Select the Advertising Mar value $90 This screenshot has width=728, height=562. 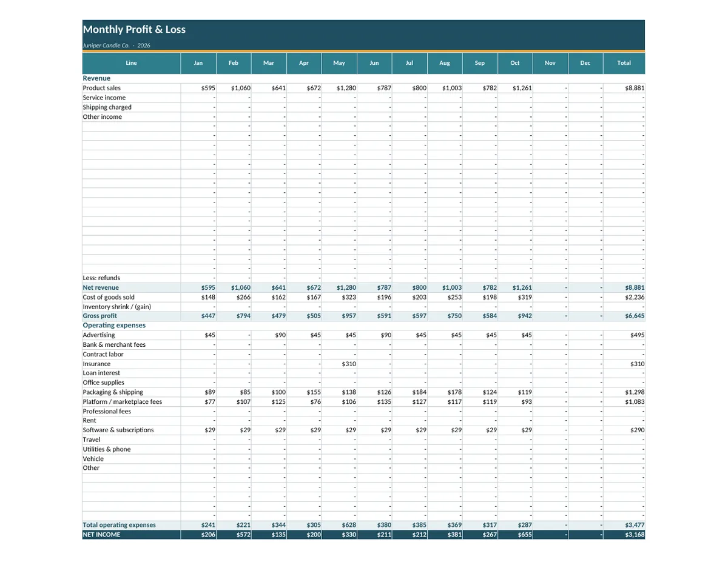pyautogui.click(x=280, y=335)
